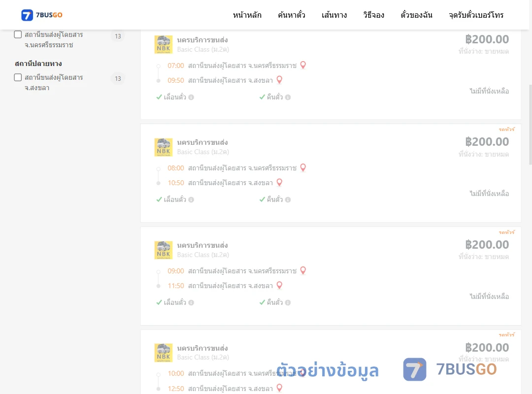532x394 pixels.
Task: Click the 08:00 departure time
Action: [x=176, y=168]
